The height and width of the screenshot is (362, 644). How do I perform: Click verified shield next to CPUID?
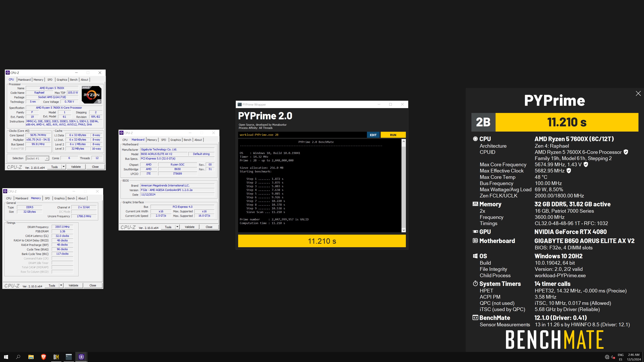pyautogui.click(x=626, y=152)
